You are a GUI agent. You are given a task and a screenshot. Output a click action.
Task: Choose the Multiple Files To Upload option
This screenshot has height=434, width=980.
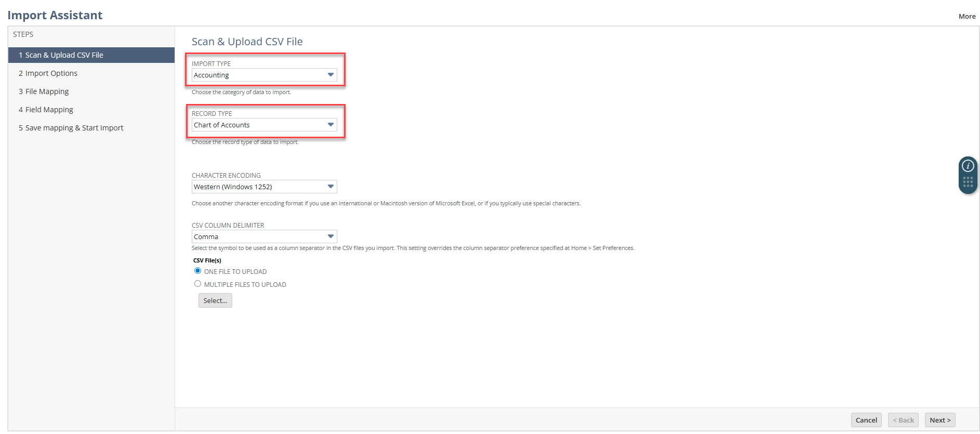pyautogui.click(x=197, y=284)
